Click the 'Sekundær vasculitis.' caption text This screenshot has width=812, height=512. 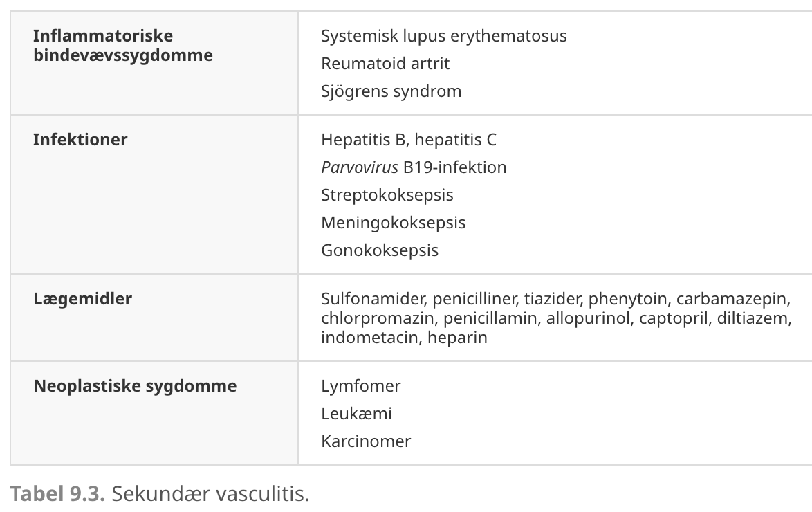(210, 494)
